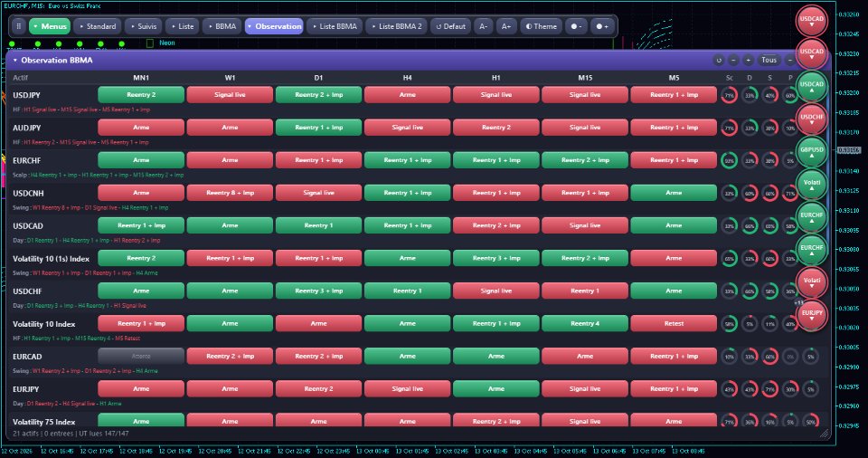Click the toolbar drag-handle grip icon
This screenshot has width=868, height=458.
pyautogui.click(x=19, y=26)
